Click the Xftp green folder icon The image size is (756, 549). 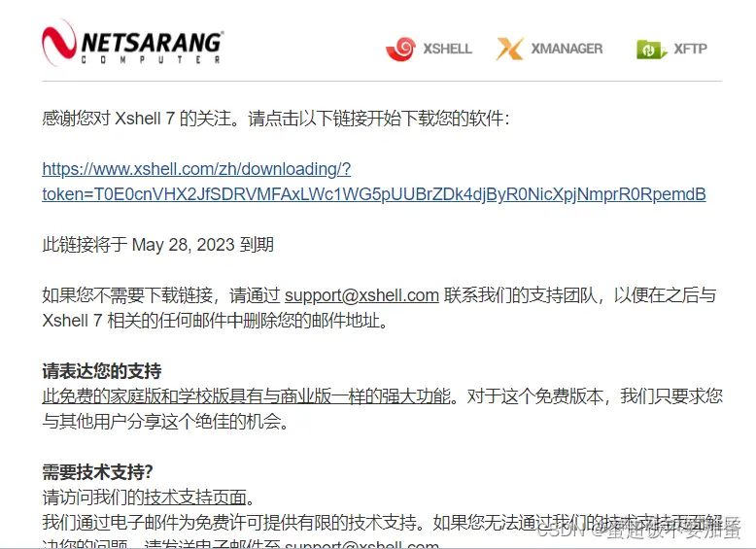[651, 49]
